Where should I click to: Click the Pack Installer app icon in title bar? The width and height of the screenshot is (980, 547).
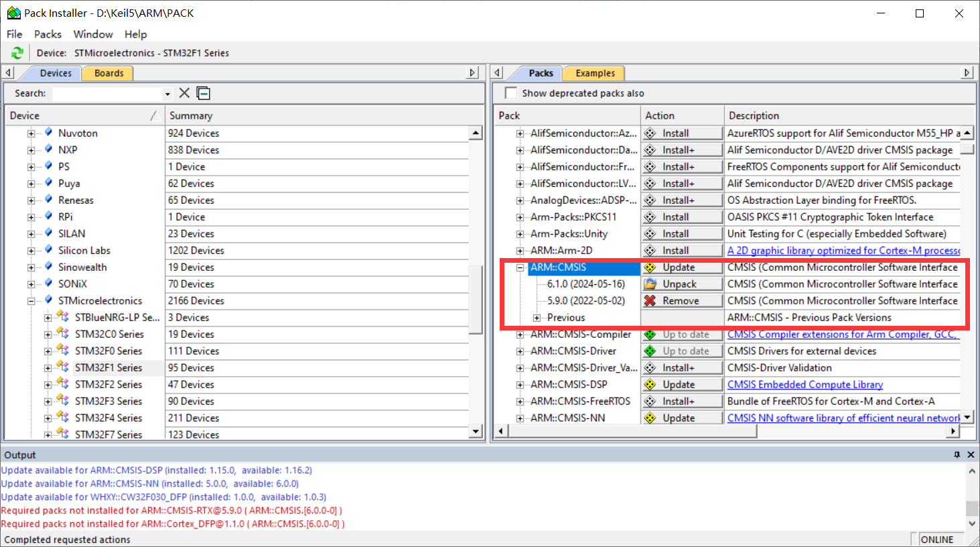point(13,13)
